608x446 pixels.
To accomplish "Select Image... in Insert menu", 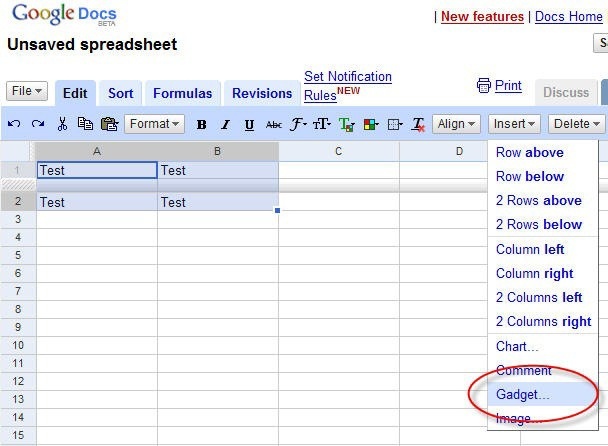I will pyautogui.click(x=542, y=418).
